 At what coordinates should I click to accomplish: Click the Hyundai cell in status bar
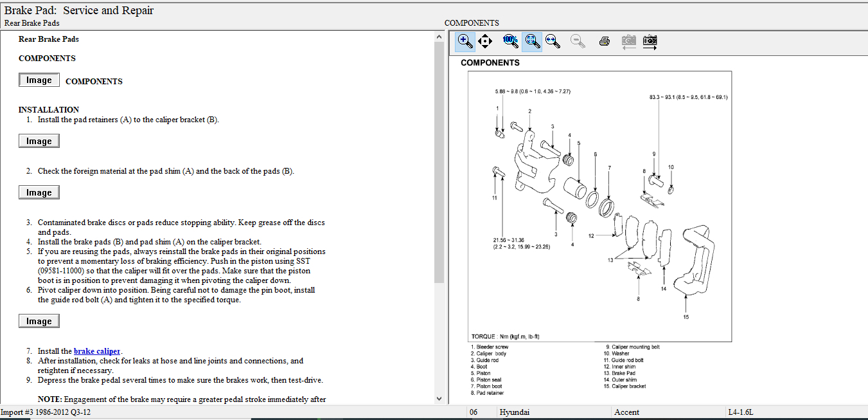tap(514, 412)
